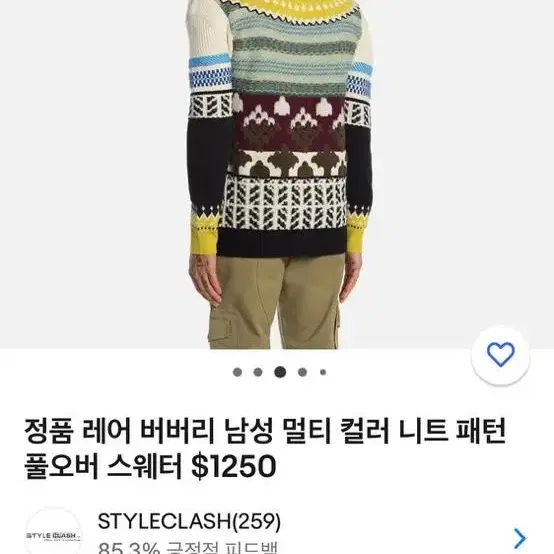This screenshot has width=554, height=554.
Task: Tap the yellow yoke near the collar
Action: pos(293,8)
